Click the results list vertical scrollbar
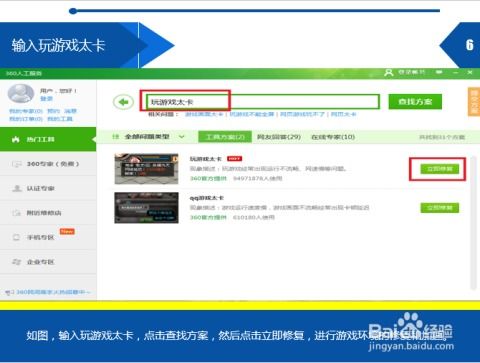Screen dimensions: 480x363 (x=473, y=223)
